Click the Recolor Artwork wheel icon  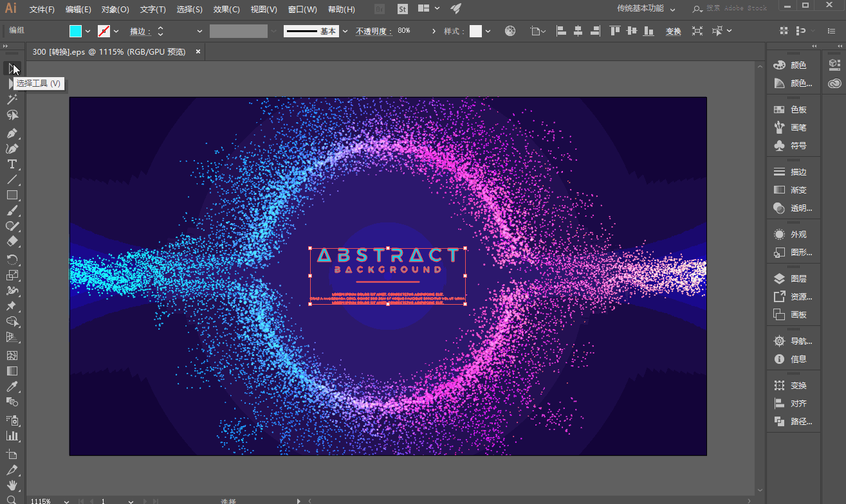click(510, 31)
